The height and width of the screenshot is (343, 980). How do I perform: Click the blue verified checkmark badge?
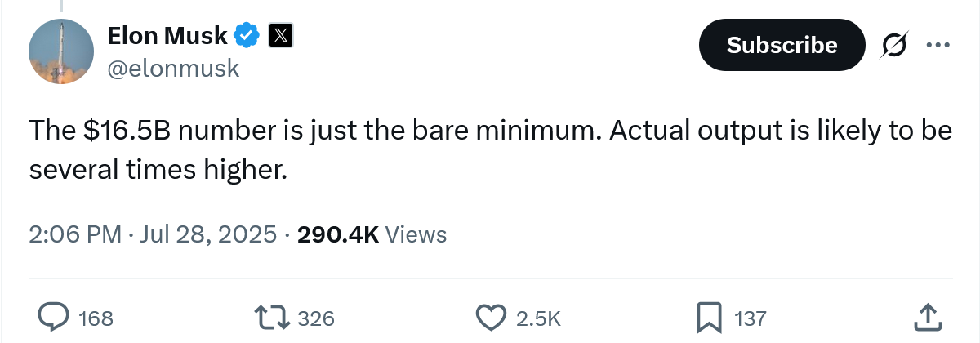pyautogui.click(x=247, y=35)
